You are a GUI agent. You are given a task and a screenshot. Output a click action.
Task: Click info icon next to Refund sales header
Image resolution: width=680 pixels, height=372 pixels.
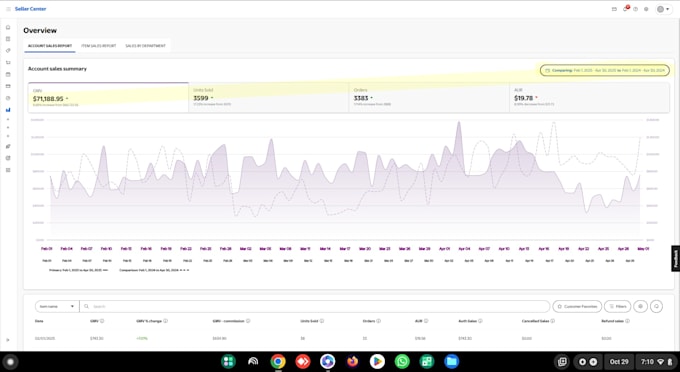[628, 321]
